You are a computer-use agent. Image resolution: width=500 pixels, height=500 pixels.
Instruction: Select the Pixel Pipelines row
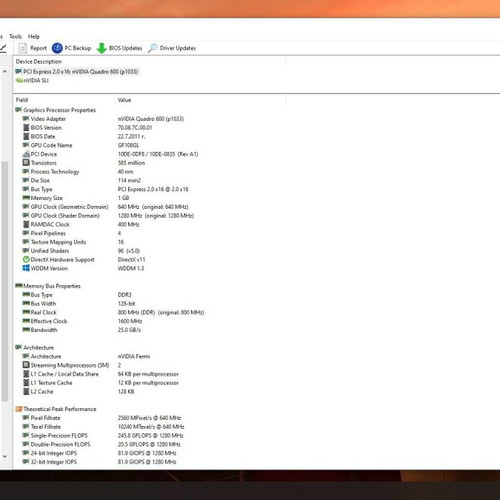pos(72,233)
